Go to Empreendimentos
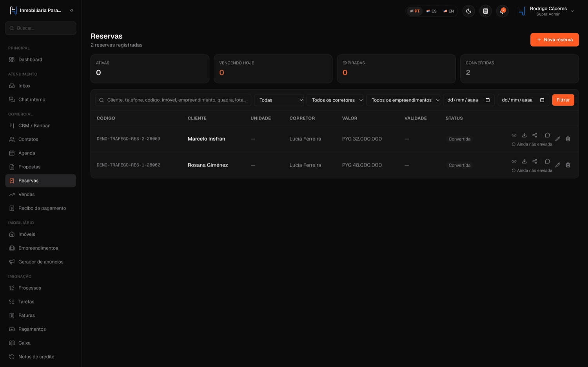The image size is (588, 367). (41, 248)
